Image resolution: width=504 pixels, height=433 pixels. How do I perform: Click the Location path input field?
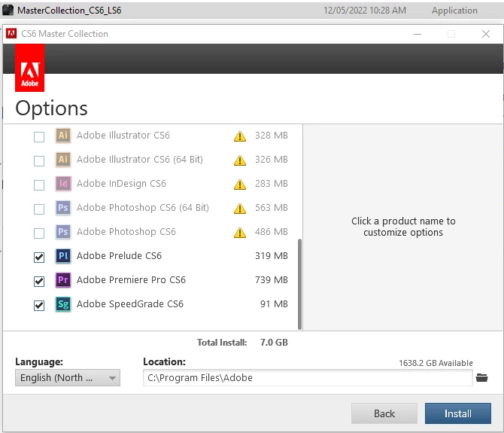click(308, 378)
